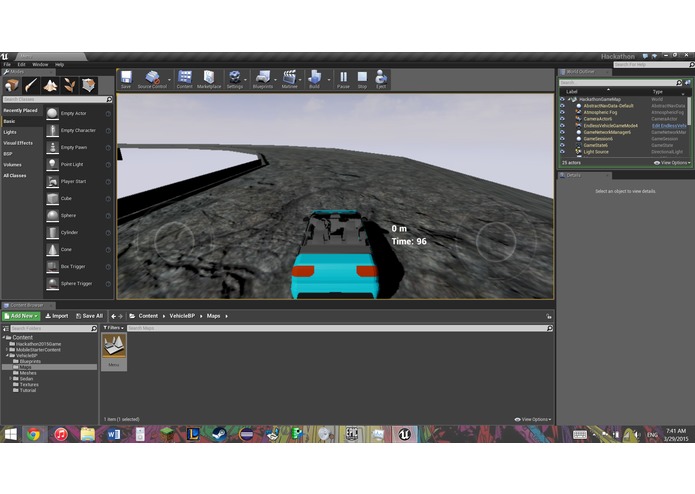Pick the Player Start item
Viewport: 695px width, 494px height.
78,181
